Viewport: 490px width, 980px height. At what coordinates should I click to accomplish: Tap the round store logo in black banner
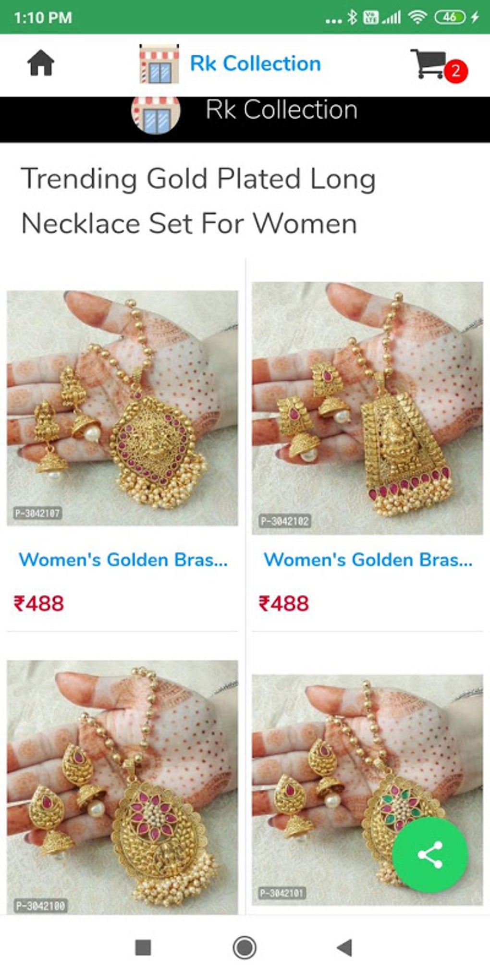tap(156, 114)
